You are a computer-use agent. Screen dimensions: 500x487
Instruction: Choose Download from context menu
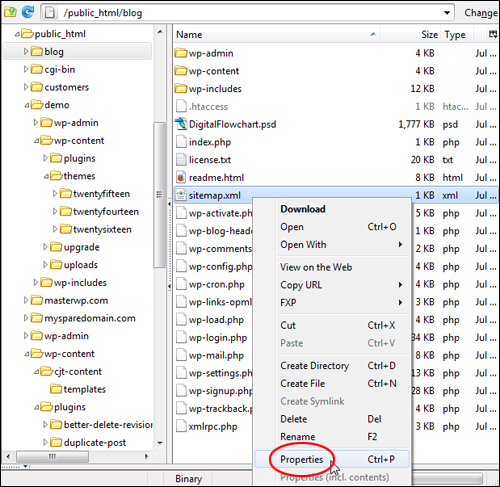pyautogui.click(x=332, y=209)
